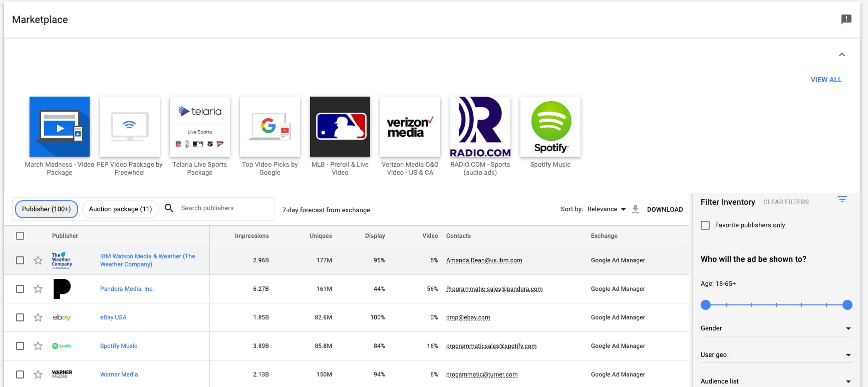The height and width of the screenshot is (387, 868).
Task: Open FEP Video Package by Freewheel tile
Action: tap(130, 127)
